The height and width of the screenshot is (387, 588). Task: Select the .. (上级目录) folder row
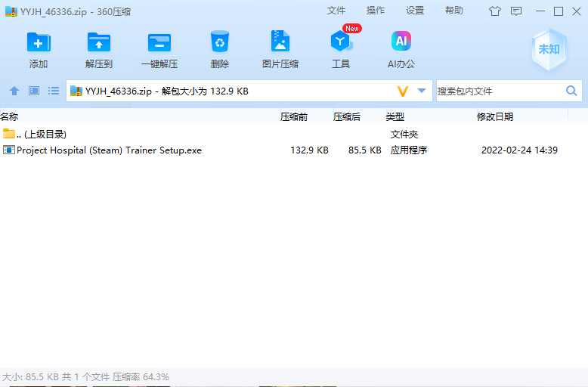point(294,135)
